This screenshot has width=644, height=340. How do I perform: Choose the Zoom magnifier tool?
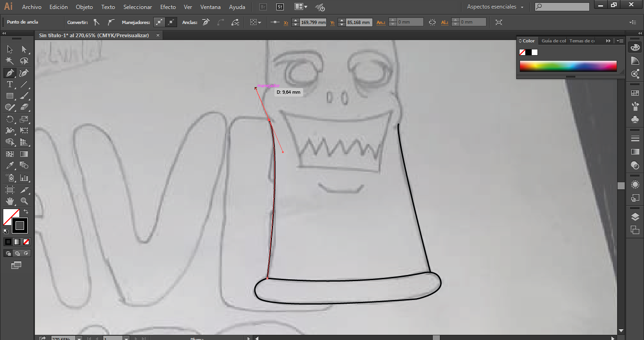[24, 201]
